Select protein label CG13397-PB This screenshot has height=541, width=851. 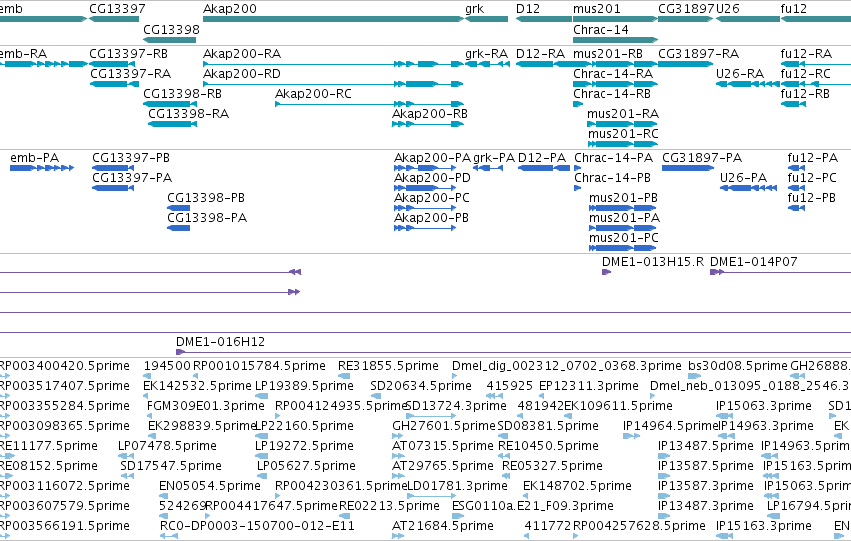pyautogui.click(x=131, y=158)
